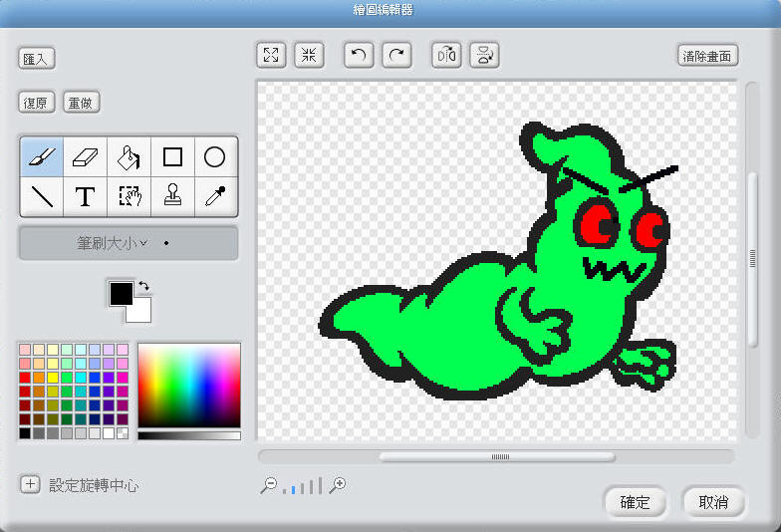Select the paintbrush tool

pyautogui.click(x=42, y=156)
